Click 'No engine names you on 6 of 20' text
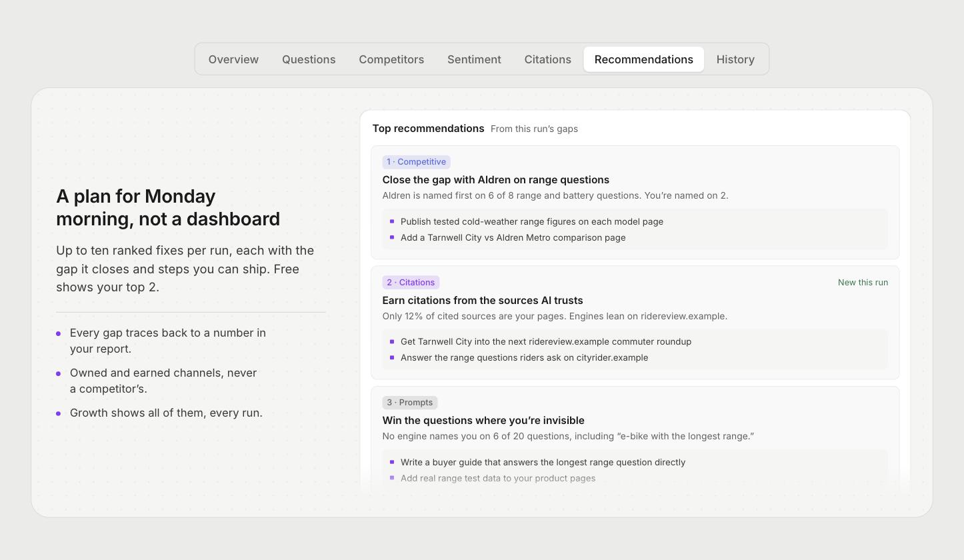 568,437
